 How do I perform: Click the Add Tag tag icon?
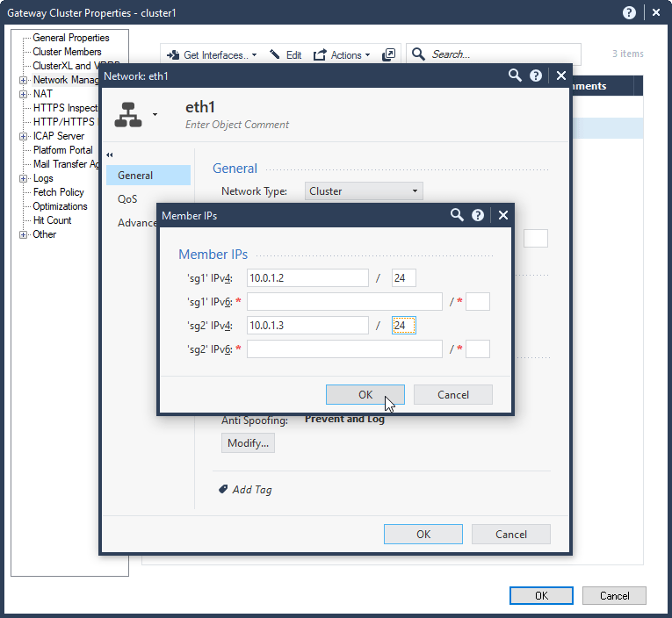(223, 489)
